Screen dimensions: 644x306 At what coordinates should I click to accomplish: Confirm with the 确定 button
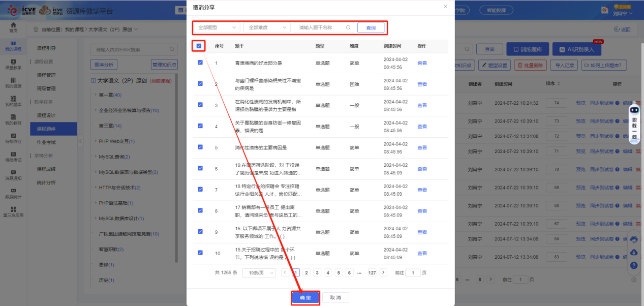coord(305,297)
